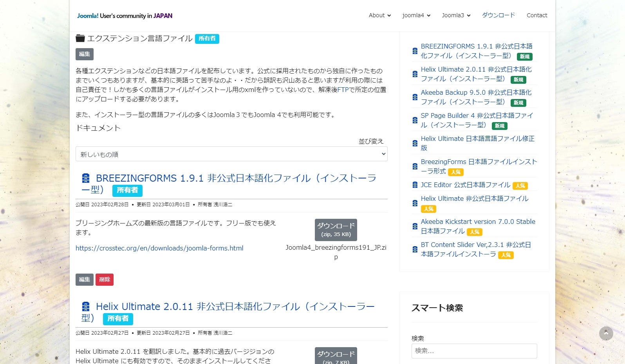This screenshot has height=364, width=625.
Task: Click 公開日 2023年02月27日 metadata text
Action: 102,333
